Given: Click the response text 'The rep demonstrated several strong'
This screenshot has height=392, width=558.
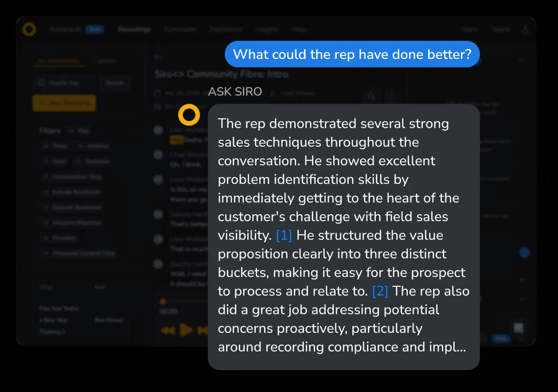Looking at the screenshot, I should (333, 124).
